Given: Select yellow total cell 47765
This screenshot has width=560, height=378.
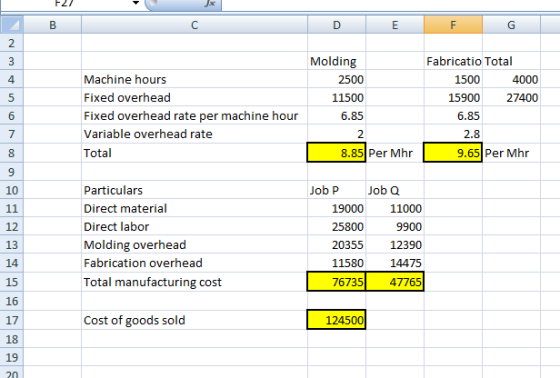Looking at the screenshot, I should (395, 282).
